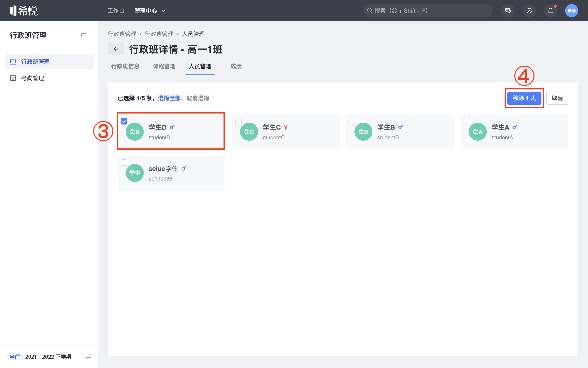Viewport: 588px width, 368px height.
Task: Check the seiue学生 checkbox
Action: (124, 163)
